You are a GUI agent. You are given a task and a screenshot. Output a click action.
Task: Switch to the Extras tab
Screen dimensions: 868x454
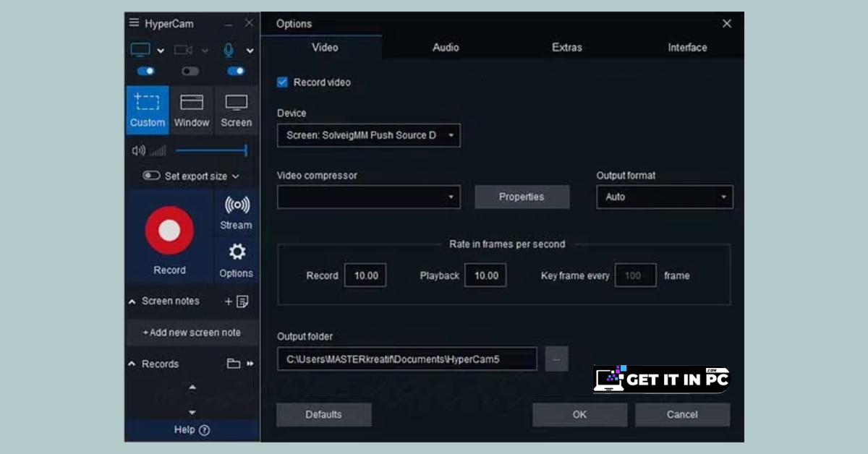(566, 47)
